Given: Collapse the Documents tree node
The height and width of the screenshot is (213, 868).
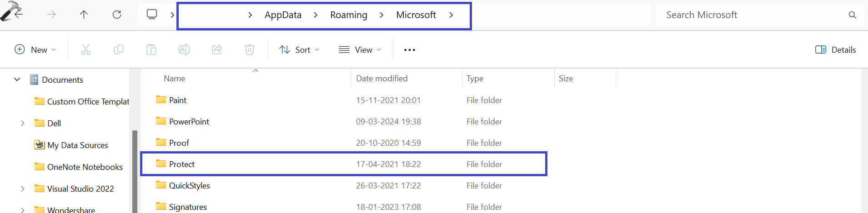Looking at the screenshot, I should 17,79.
